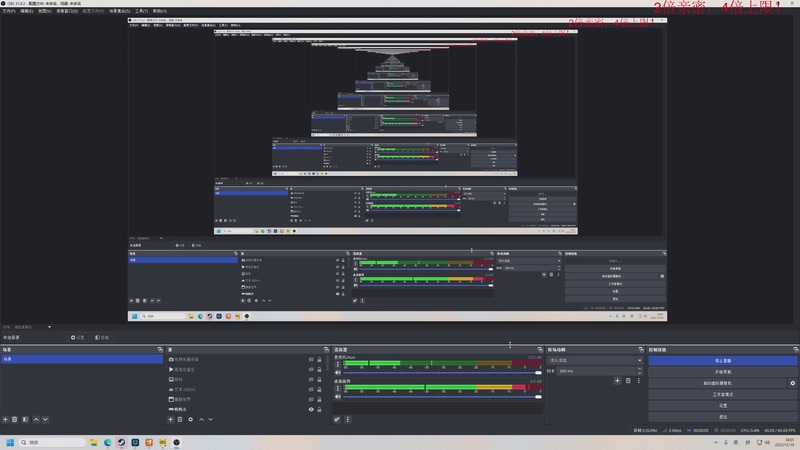Increase transition duration with up stepper
The width and height of the screenshot is (800, 450).
point(640,369)
